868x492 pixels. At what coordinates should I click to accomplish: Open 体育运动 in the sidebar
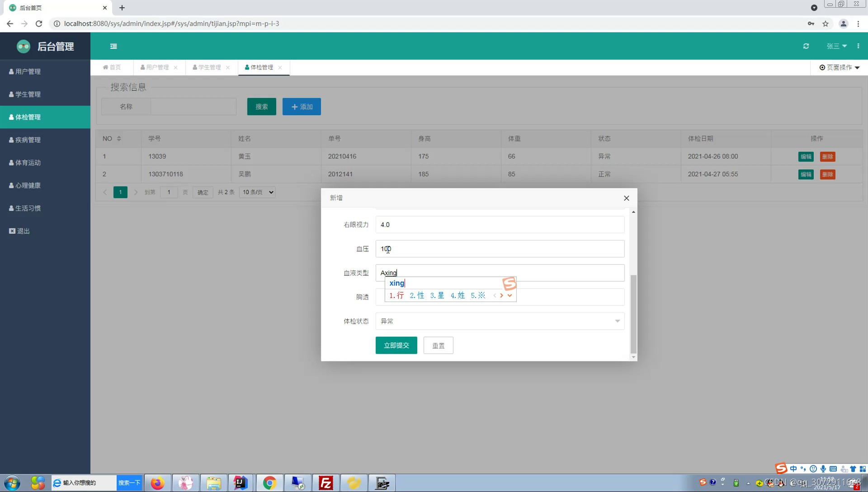(x=45, y=162)
